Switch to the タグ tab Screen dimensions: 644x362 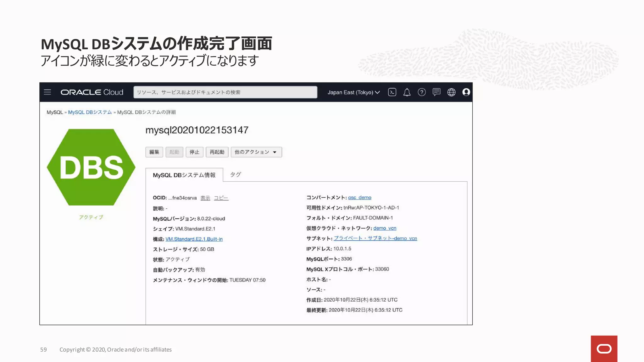236,174
